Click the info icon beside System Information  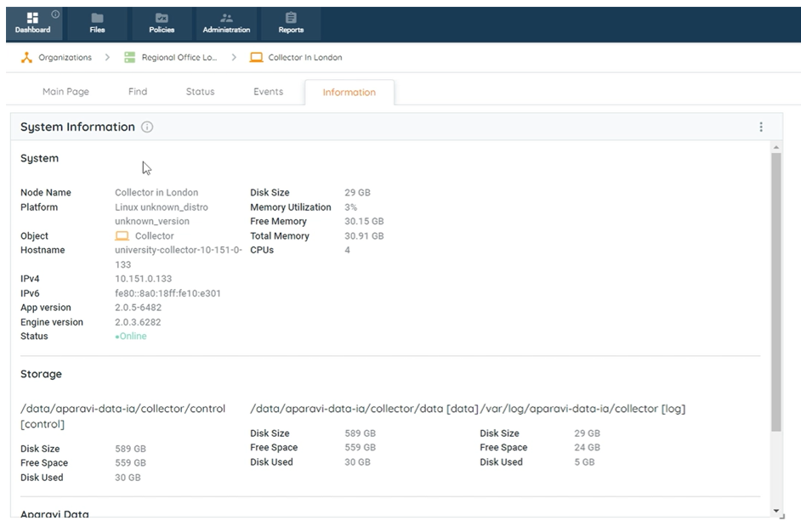tap(147, 127)
